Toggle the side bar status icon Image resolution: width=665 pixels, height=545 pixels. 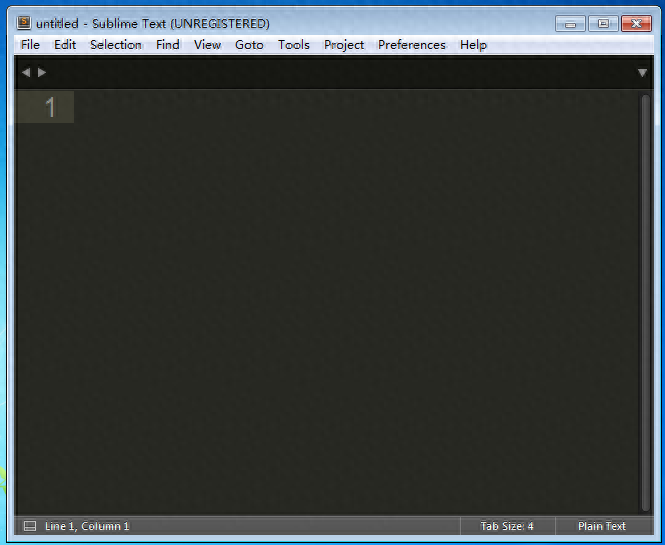pos(30,526)
